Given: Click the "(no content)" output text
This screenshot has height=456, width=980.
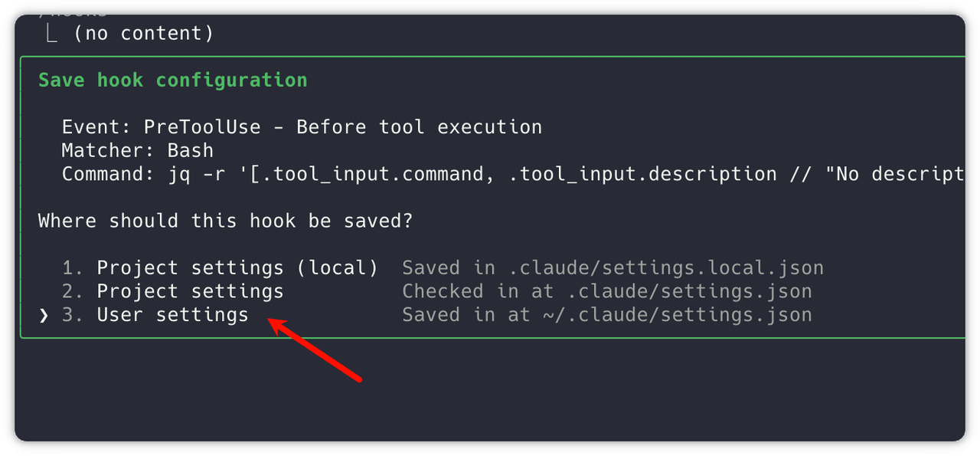Looking at the screenshot, I should click(x=143, y=34).
